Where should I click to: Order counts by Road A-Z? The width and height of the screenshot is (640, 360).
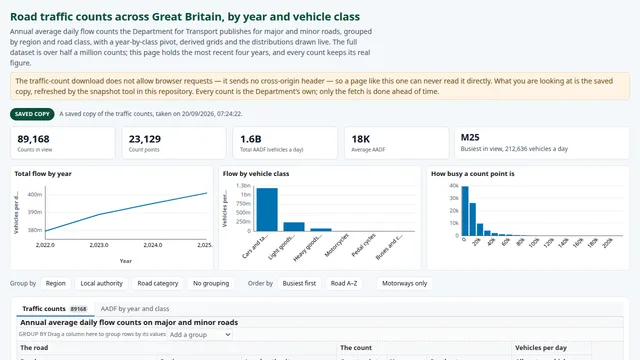pos(344,283)
